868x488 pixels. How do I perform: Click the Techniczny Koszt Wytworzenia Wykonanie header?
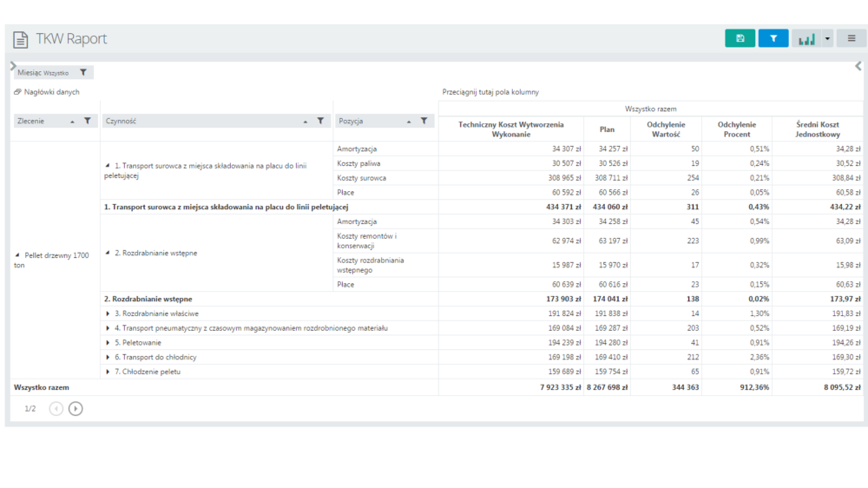point(511,129)
